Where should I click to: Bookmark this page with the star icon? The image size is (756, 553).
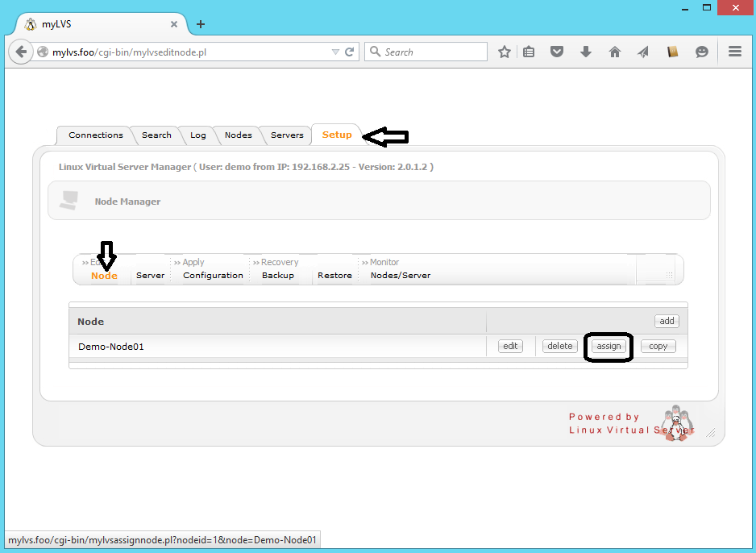click(x=505, y=52)
